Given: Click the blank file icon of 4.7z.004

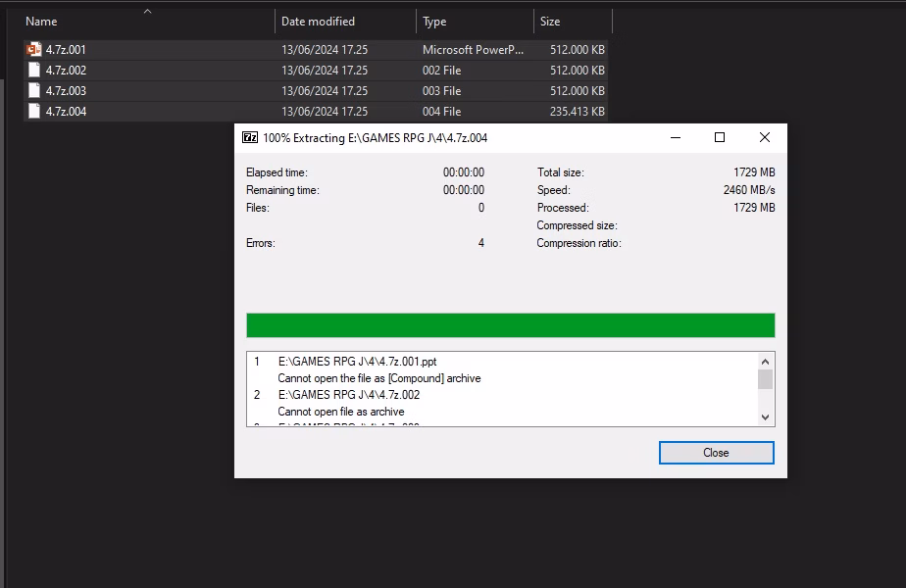Looking at the screenshot, I should coord(34,111).
